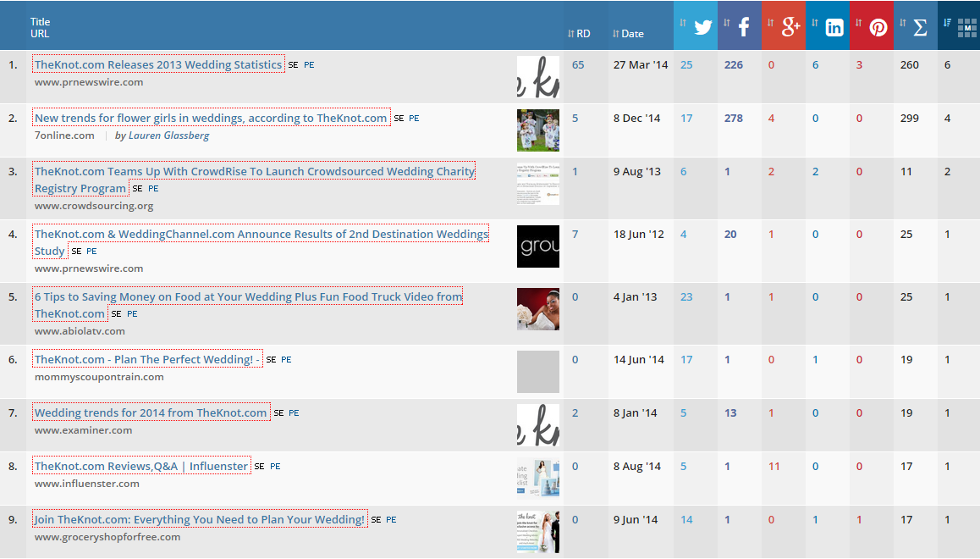Click SE next to flower girls article
The width and height of the screenshot is (980, 559).
[x=399, y=119]
